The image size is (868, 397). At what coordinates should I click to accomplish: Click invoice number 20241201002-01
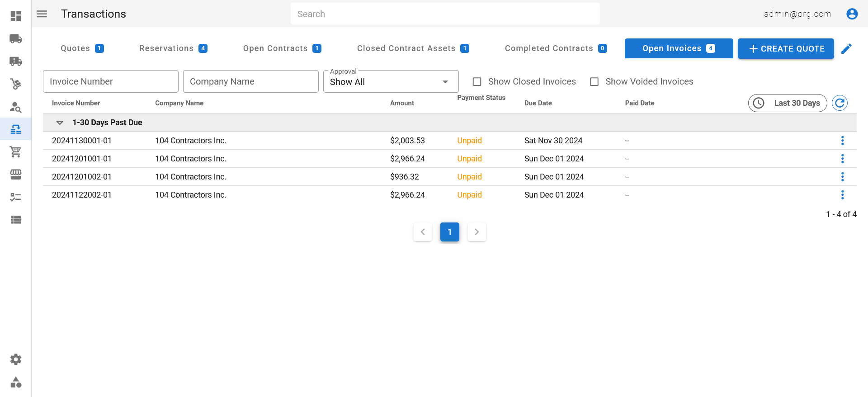point(82,177)
